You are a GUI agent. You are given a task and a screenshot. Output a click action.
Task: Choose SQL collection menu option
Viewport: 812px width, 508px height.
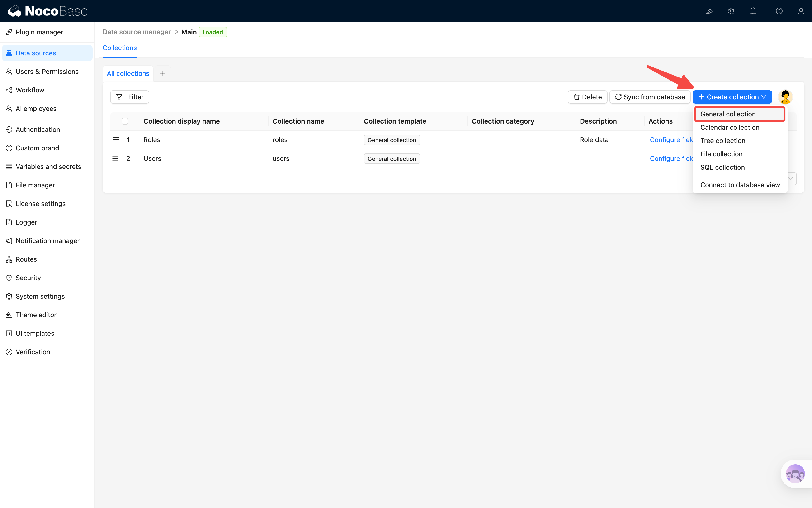pyautogui.click(x=722, y=167)
